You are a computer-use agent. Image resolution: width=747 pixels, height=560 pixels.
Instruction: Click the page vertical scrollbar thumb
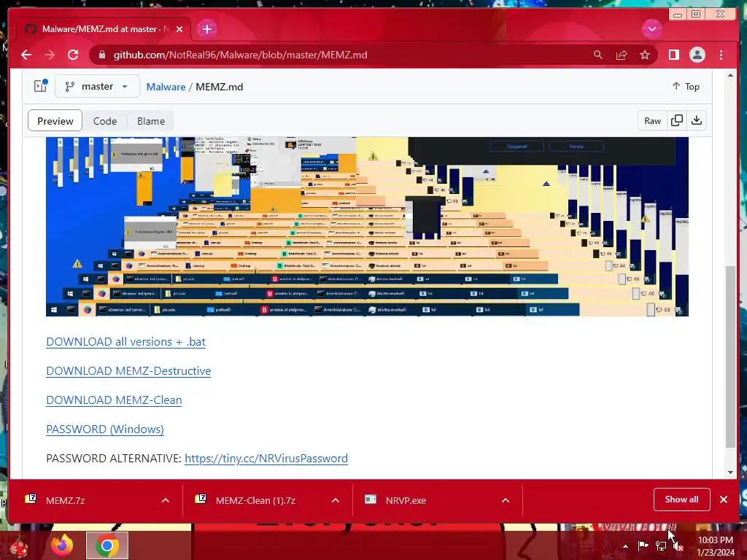(730, 356)
